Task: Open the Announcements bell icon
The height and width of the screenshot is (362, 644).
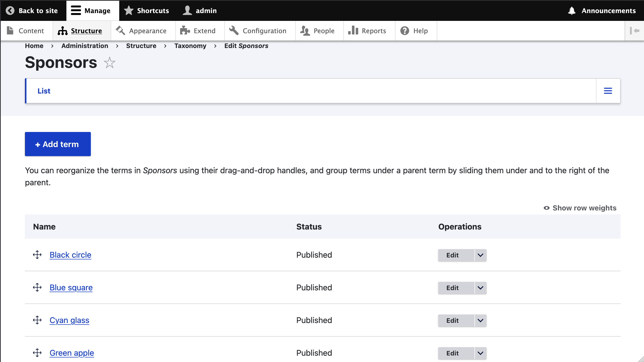Action: (x=572, y=11)
